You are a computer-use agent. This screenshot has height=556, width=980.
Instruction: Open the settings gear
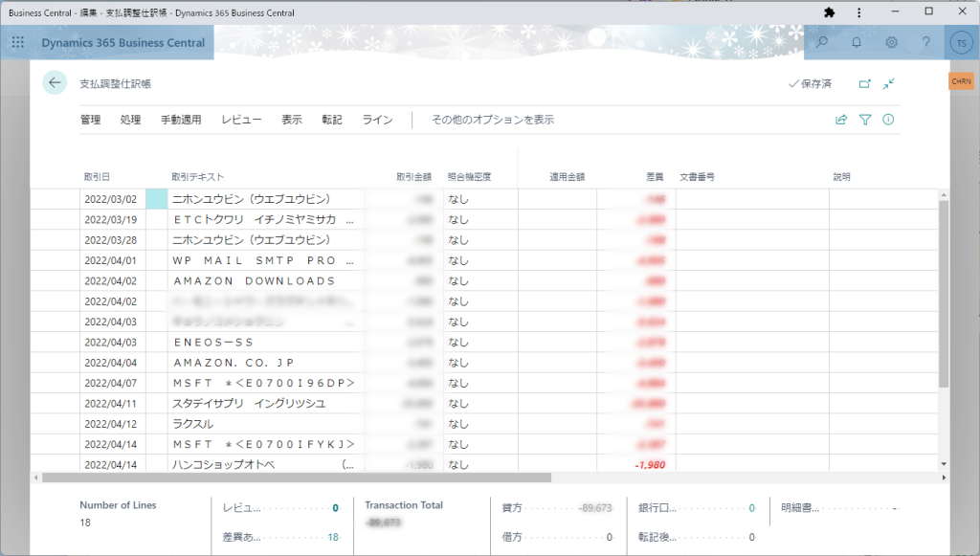click(x=891, y=42)
